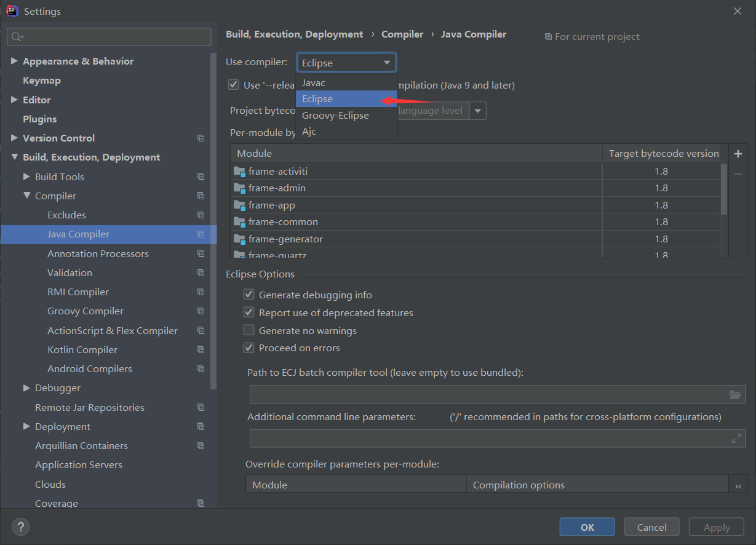Viewport: 756px width, 545px height.
Task: Click the project-level icon beside Excludes
Action: 201,215
